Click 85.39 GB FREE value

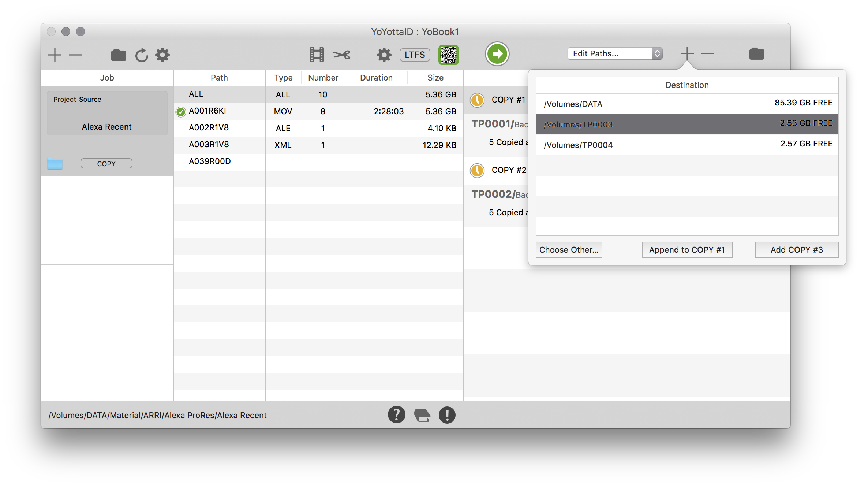[803, 103]
